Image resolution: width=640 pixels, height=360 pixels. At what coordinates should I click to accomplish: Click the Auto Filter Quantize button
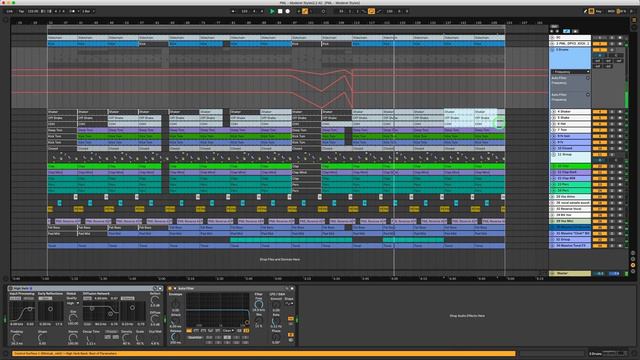[195, 338]
